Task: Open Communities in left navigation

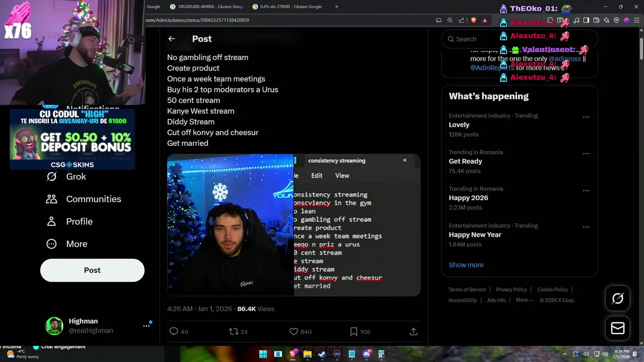Action: (84, 199)
